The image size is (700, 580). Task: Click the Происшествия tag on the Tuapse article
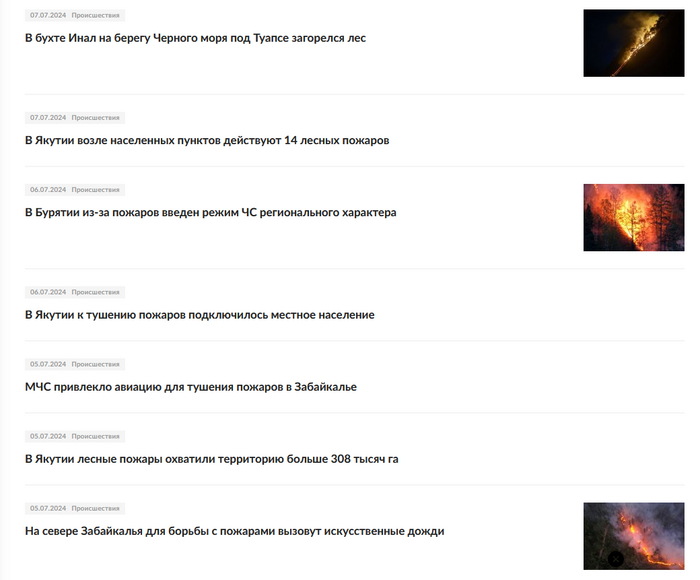tap(96, 15)
